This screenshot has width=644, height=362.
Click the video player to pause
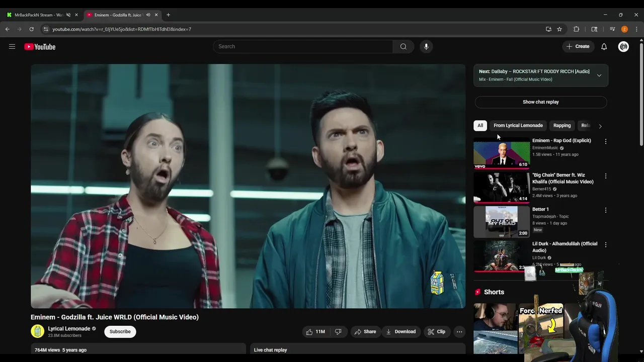[248, 186]
